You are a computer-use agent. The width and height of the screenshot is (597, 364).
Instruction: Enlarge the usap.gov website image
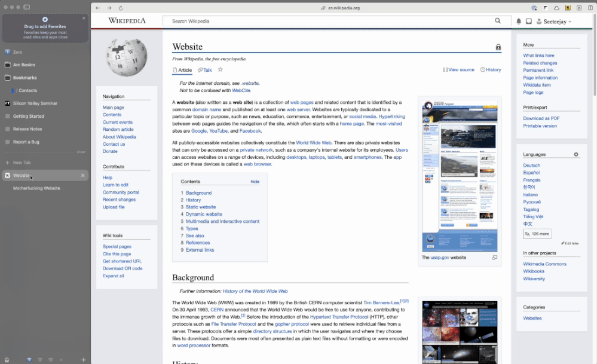pos(494,258)
